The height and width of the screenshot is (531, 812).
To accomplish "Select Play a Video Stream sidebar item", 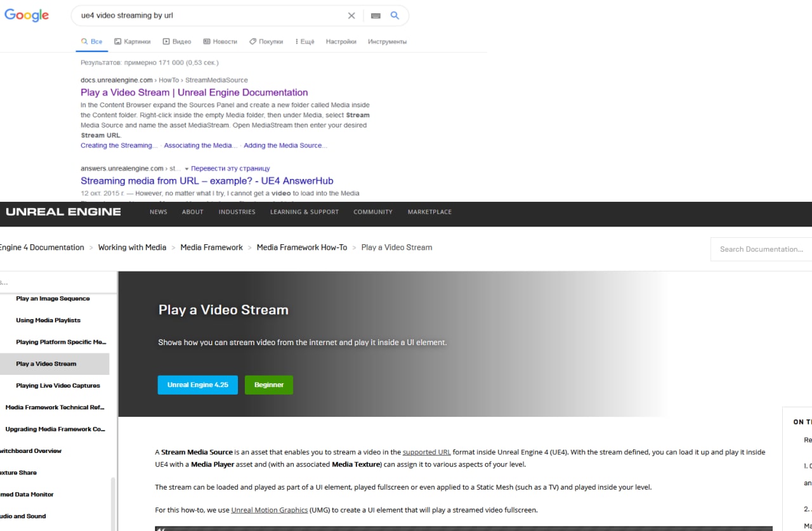I will pyautogui.click(x=55, y=364).
